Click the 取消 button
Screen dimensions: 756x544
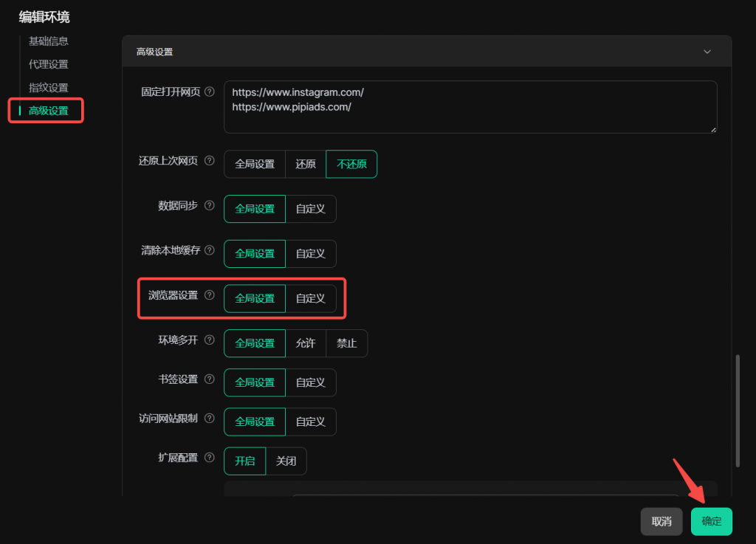click(661, 521)
